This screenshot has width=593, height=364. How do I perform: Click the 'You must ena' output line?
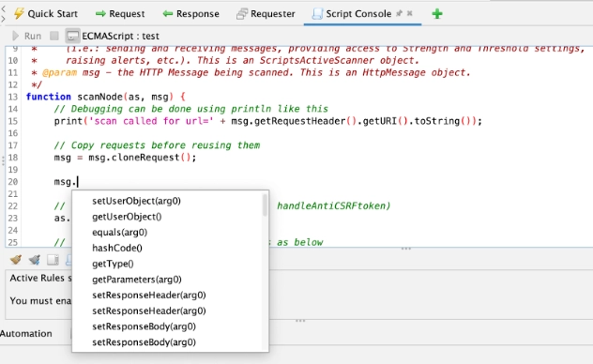tap(40, 300)
